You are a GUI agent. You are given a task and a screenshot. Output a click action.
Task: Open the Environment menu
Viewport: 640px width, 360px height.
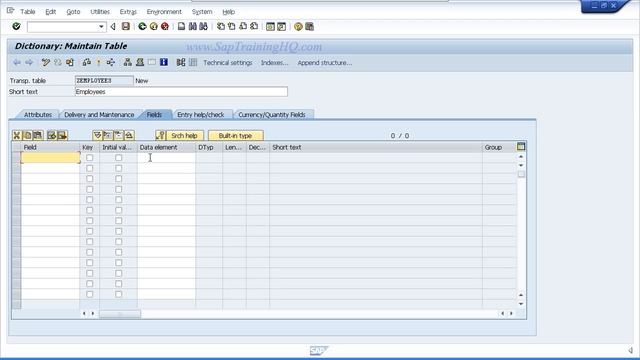[x=164, y=12]
